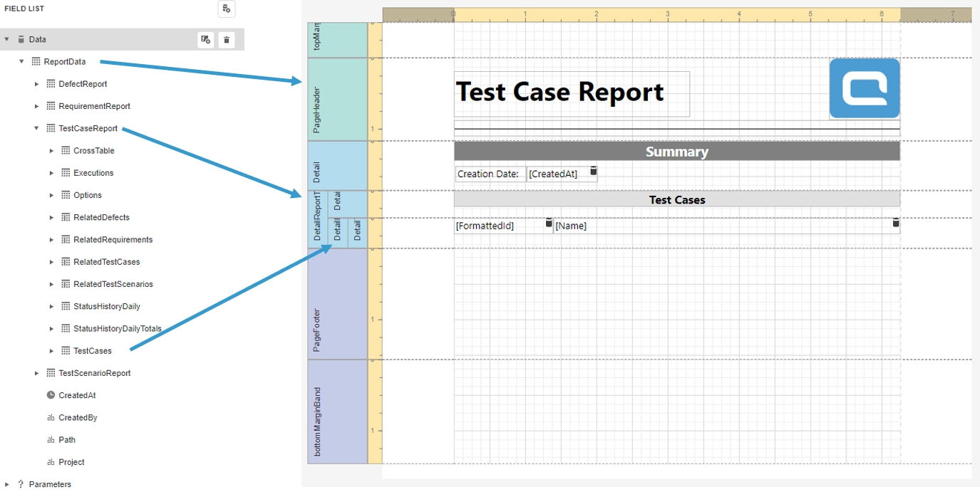
Task: Select the StatusHistoryDaily table
Action: point(106,307)
